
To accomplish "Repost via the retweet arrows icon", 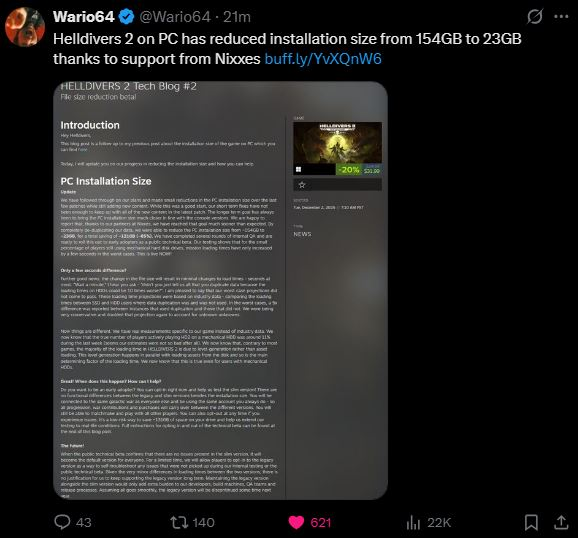I will coord(179,522).
